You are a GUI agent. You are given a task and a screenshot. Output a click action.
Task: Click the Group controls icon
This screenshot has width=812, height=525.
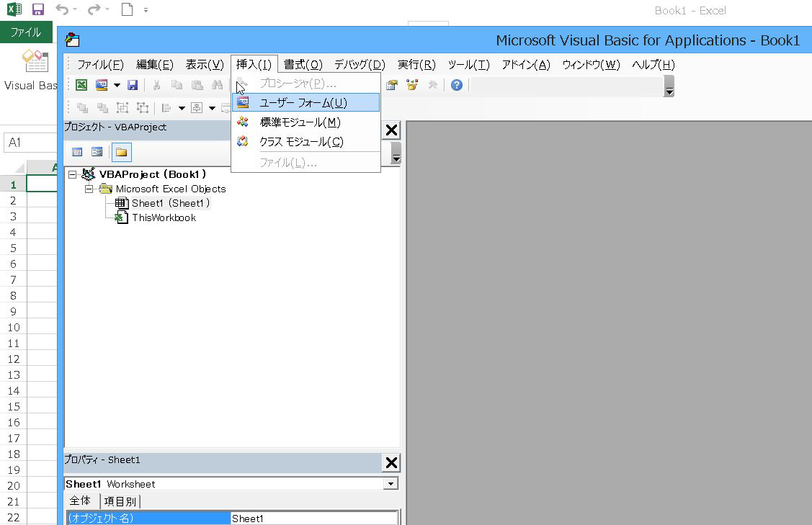coord(122,108)
